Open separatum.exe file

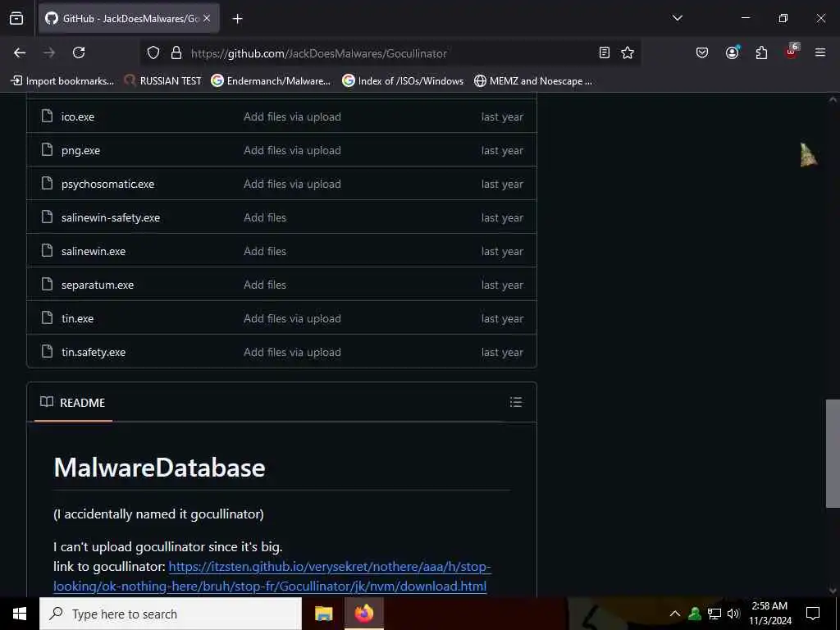(98, 285)
